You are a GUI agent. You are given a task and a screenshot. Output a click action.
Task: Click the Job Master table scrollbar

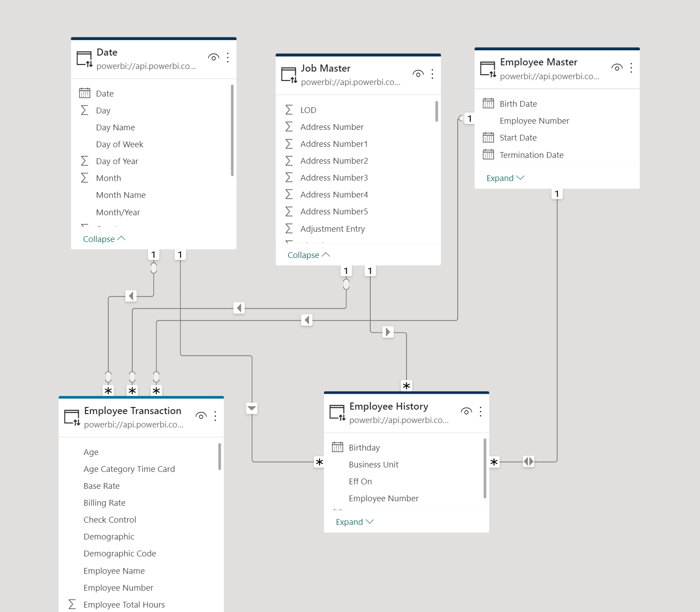coord(436,111)
